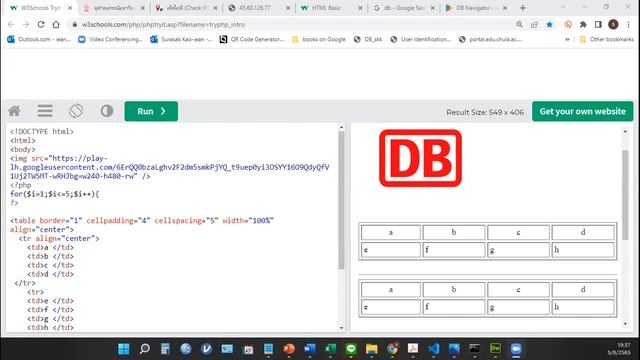
Task: Open zoom magnifier in address bar
Action: [x=519, y=24]
